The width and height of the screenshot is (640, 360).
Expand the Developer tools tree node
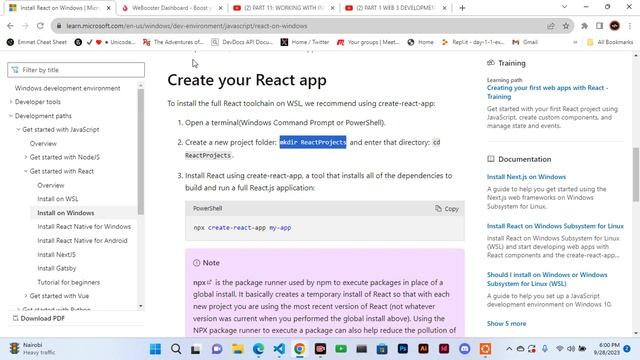point(11,102)
